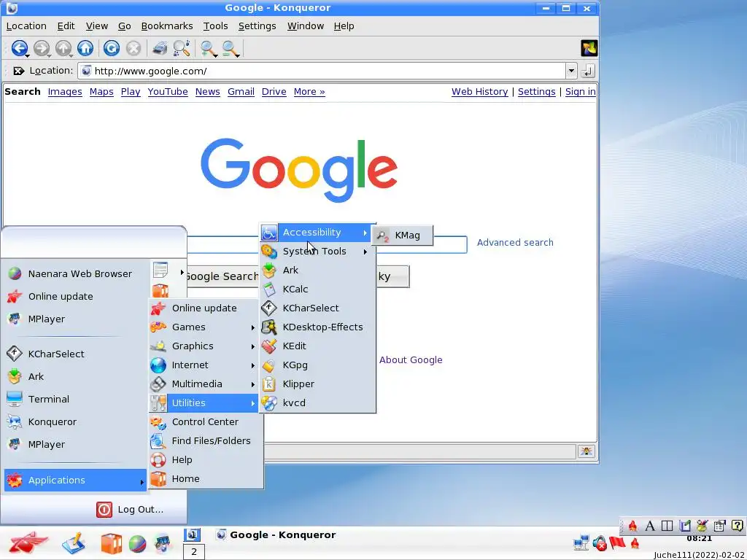Click the Go button beside the location field
Viewport: 747px width, 560px height.
[588, 71]
